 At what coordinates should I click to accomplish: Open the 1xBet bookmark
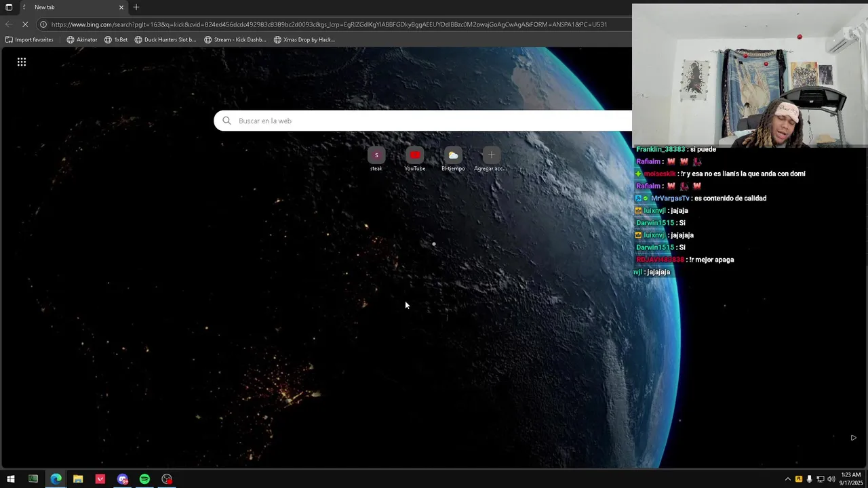[116, 39]
